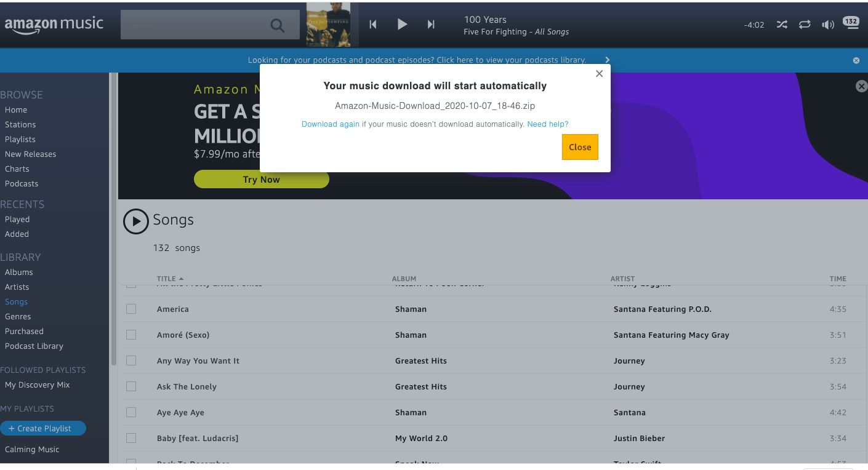Click the search magnifier icon
The width and height of the screenshot is (868, 470).
[278, 25]
